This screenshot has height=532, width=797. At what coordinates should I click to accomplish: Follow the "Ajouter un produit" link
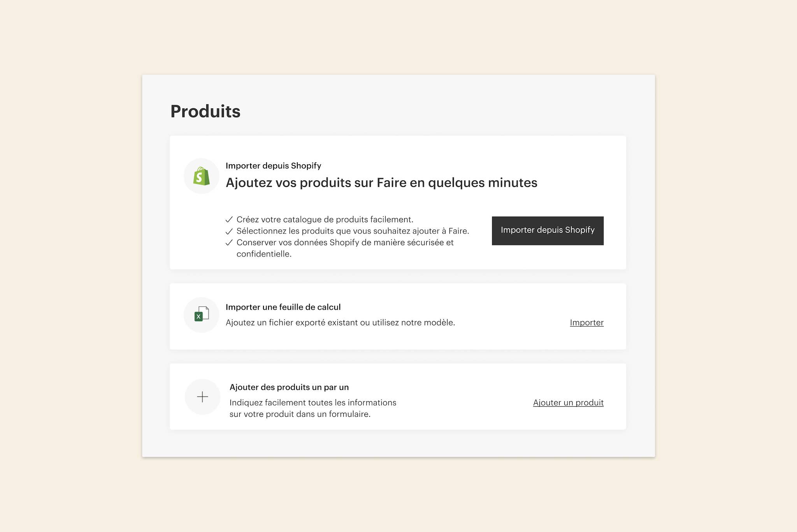568,403
